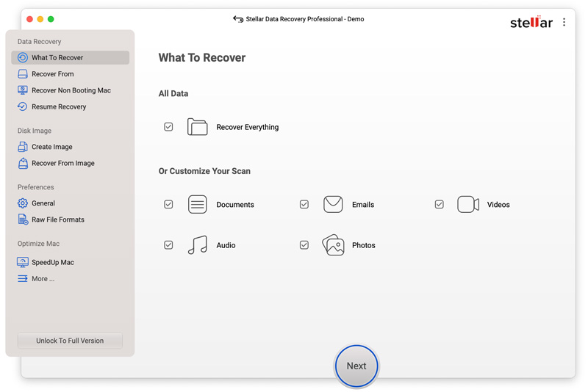Click the General gear icon
The width and height of the screenshot is (588, 392).
point(23,203)
